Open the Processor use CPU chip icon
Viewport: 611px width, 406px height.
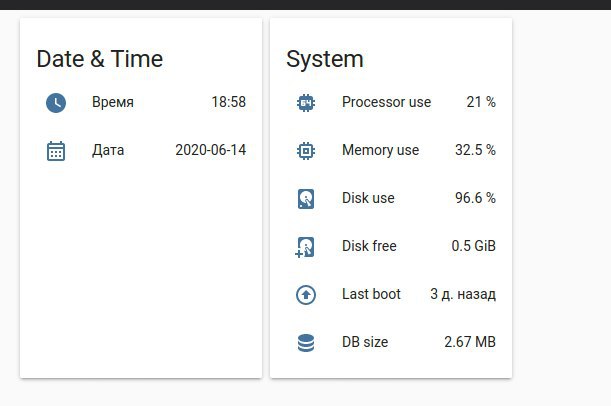[306, 103]
